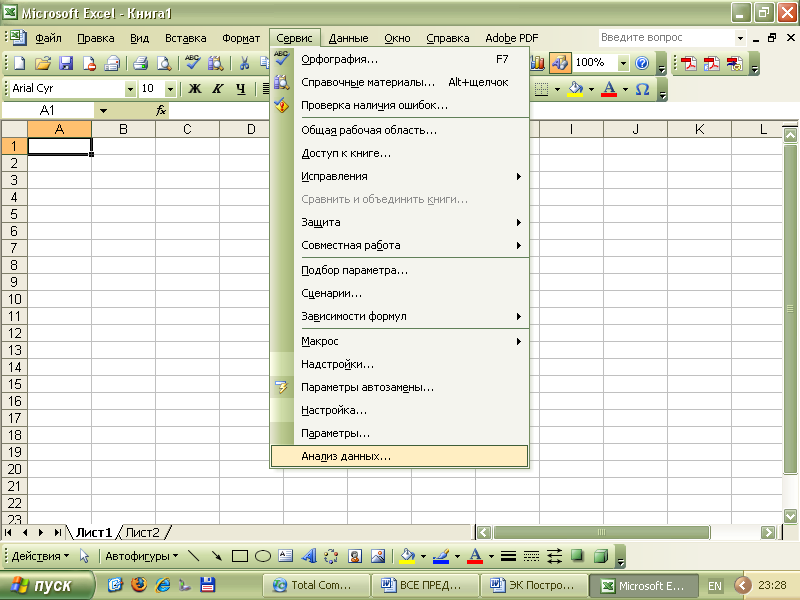The height and width of the screenshot is (600, 800).
Task: Select row header 10
Action: (x=14, y=299)
